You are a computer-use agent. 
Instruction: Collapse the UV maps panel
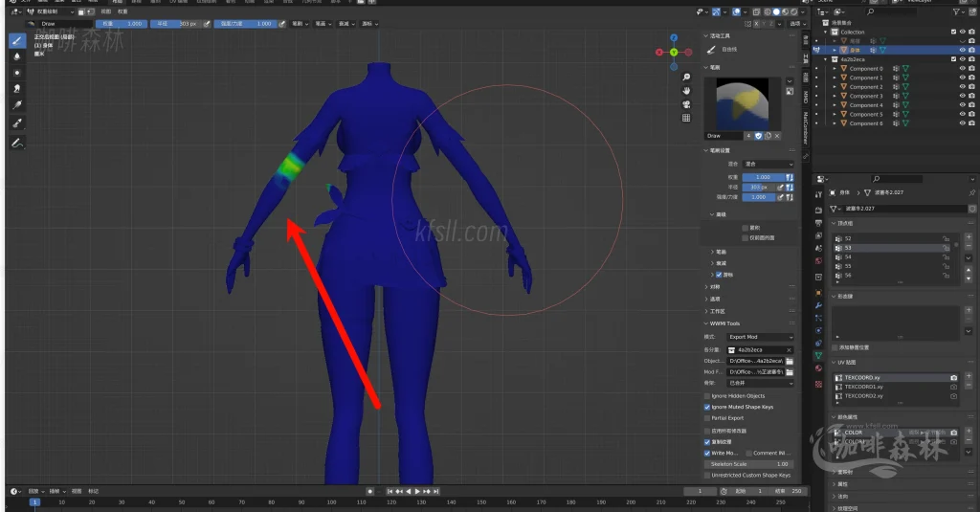834,363
